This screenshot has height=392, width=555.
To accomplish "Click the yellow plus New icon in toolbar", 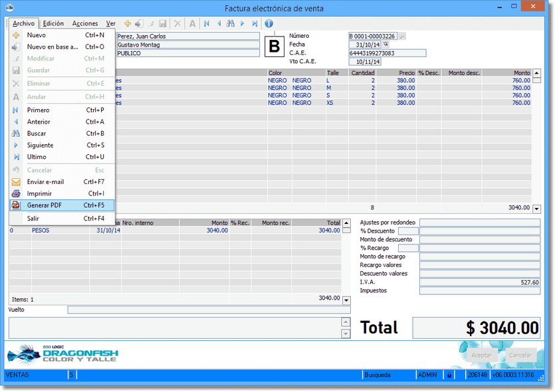I will 128,23.
